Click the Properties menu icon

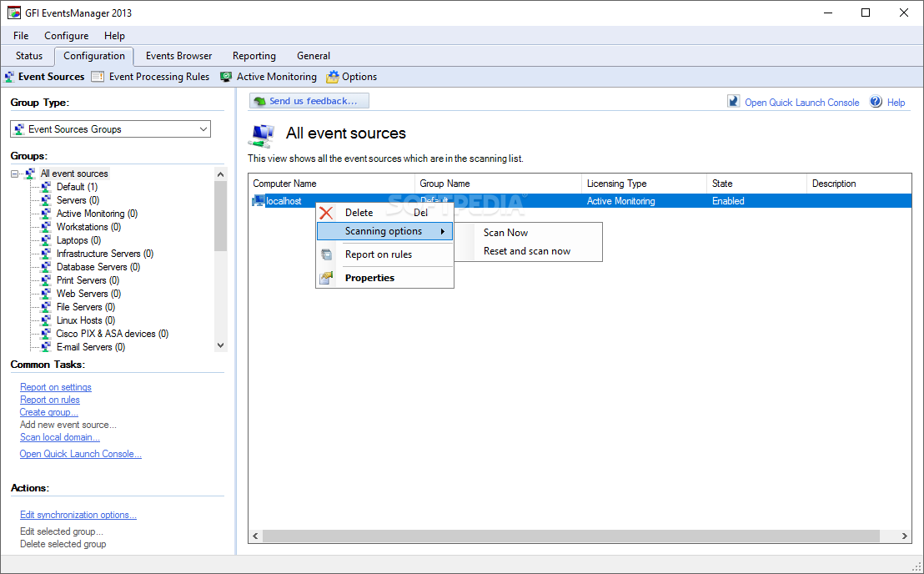(326, 278)
